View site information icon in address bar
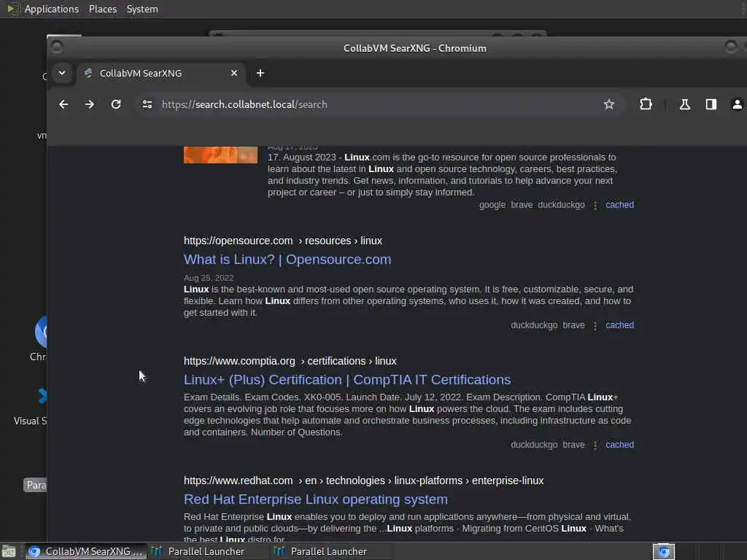 tap(147, 104)
